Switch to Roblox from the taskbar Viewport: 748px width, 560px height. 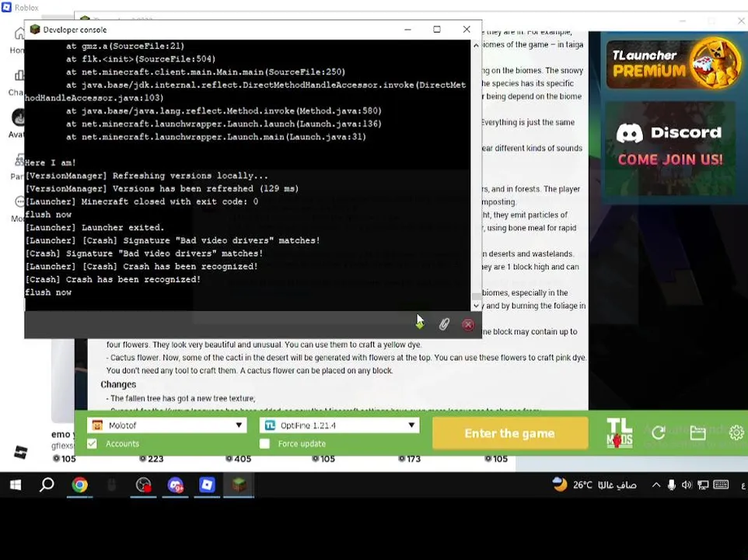207,485
